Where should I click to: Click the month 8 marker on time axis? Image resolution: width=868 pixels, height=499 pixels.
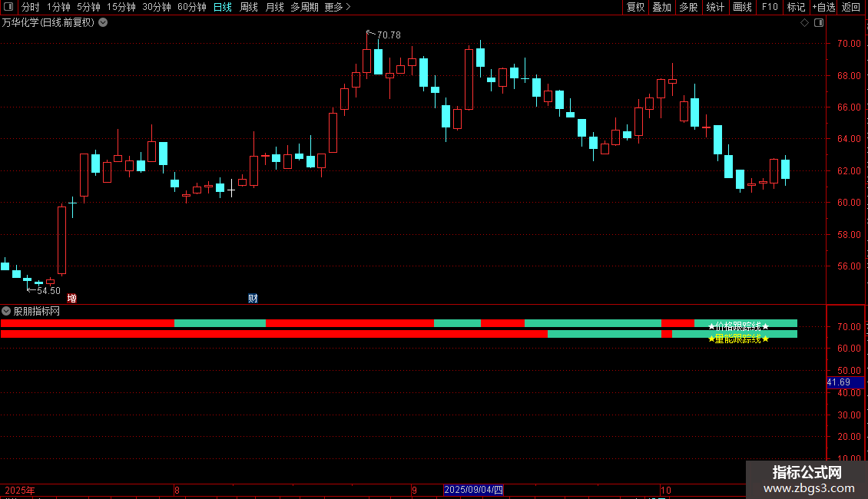177,490
